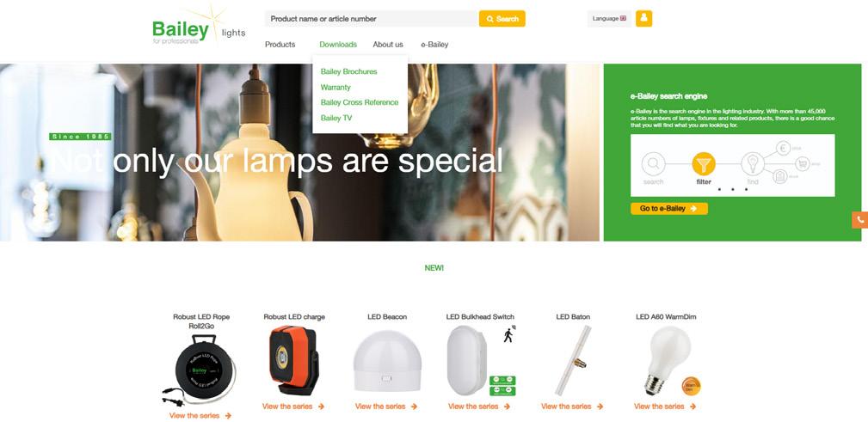Select Bailey Brochures from Downloads menu

tap(348, 71)
